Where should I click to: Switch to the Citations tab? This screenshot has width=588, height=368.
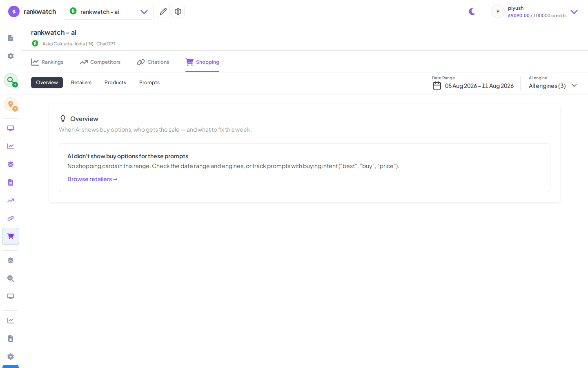click(x=153, y=62)
